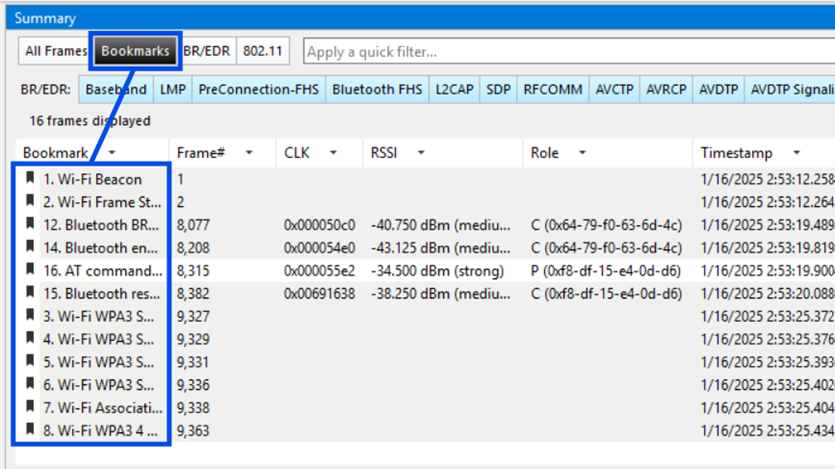Click bookmark icon for 6. Wi-Fi WPA3 row

(30, 384)
